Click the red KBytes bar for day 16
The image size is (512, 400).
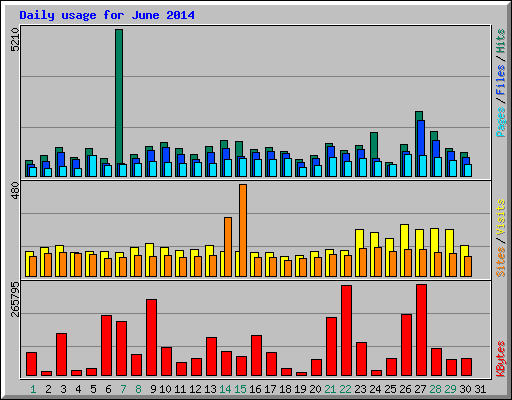(256, 356)
